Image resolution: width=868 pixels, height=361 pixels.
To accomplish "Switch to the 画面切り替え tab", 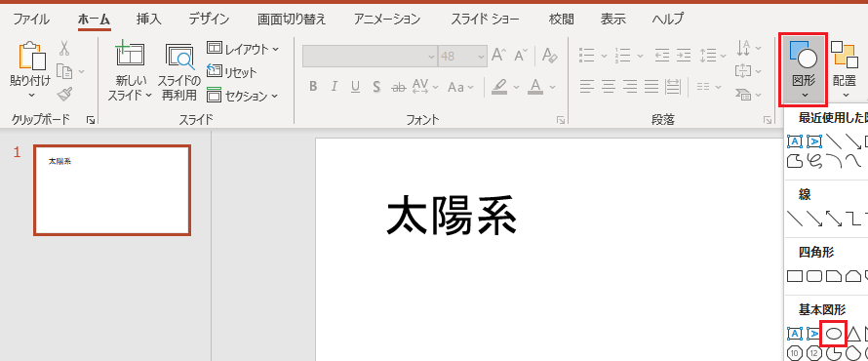I will coord(292,20).
